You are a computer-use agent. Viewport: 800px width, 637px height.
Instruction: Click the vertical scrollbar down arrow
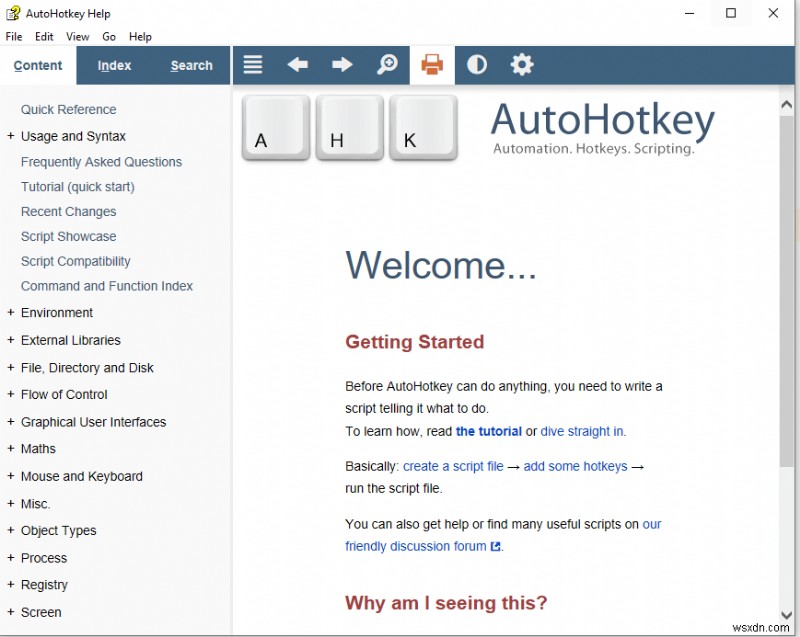[788, 615]
